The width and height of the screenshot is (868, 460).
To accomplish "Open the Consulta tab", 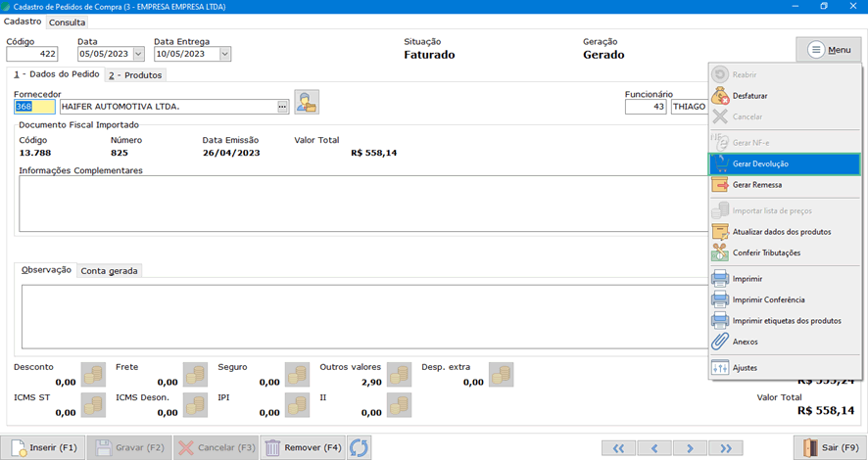I will tap(68, 22).
